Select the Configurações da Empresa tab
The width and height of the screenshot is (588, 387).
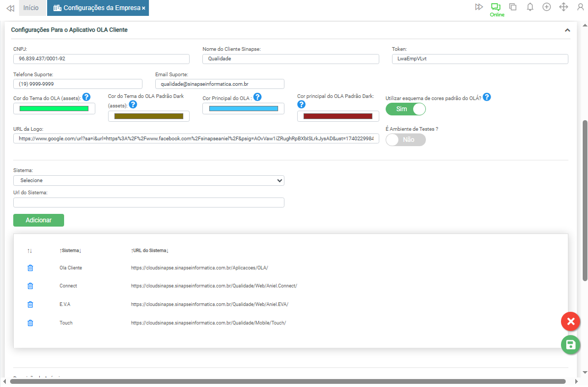coord(99,8)
